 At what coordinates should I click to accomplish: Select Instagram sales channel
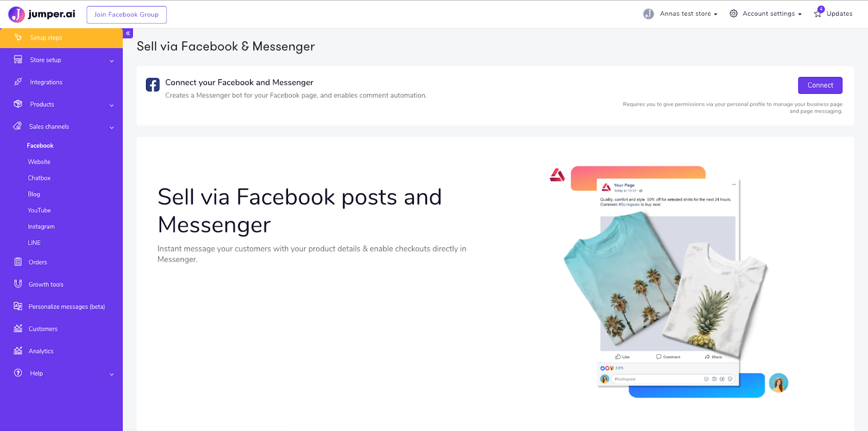click(41, 227)
